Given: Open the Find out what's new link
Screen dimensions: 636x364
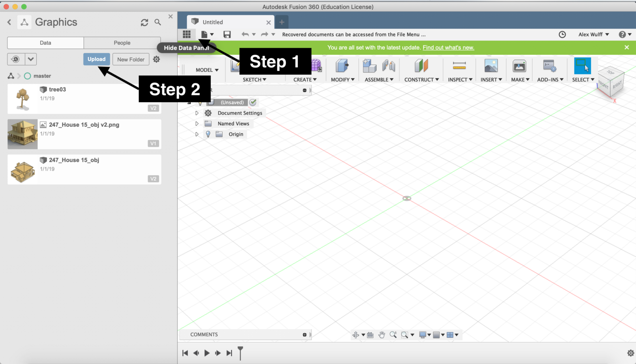Looking at the screenshot, I should 448,48.
